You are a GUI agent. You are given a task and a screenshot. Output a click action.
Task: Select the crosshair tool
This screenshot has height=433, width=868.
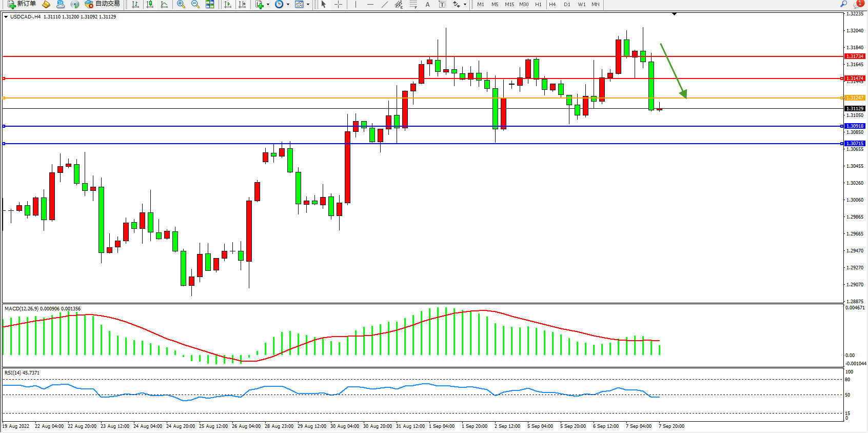[x=338, y=4]
